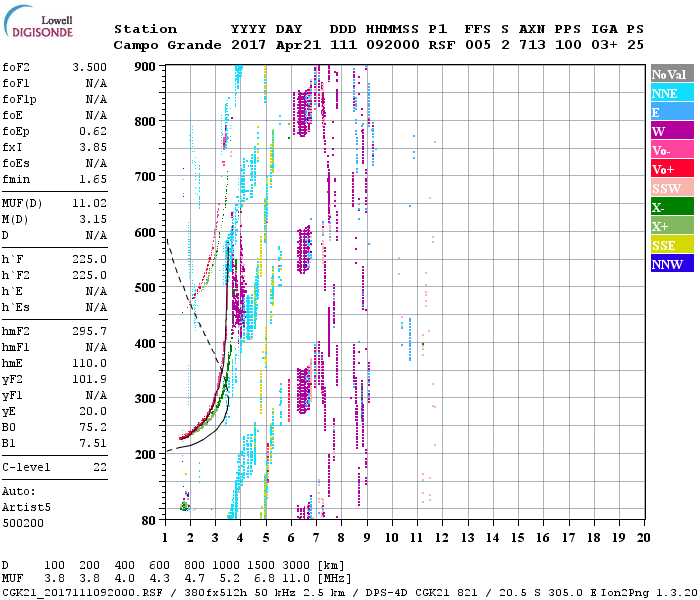700x600 pixels.
Task: Select the Vo- pink legend swatch
Action: point(671,150)
